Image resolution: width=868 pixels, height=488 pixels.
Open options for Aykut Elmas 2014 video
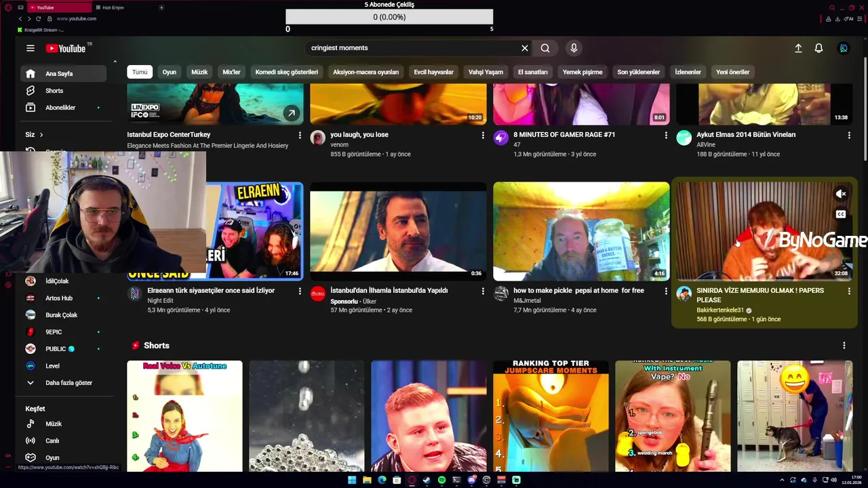point(849,136)
